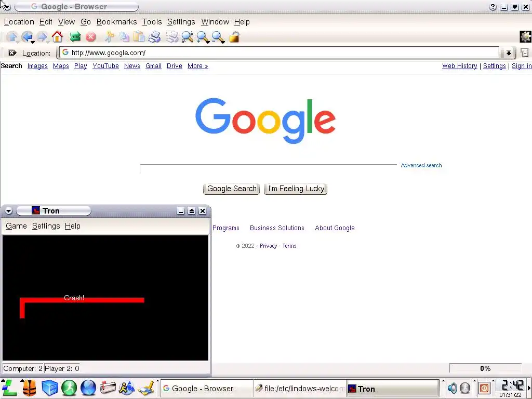Click the Copy icon in toolbar
This screenshot has height=399, width=532.
coord(124,37)
